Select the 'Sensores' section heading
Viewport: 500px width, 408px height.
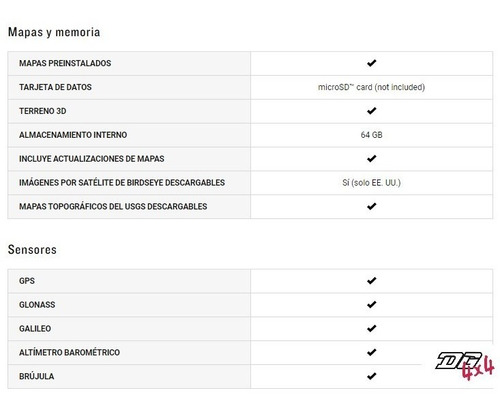pyautogui.click(x=32, y=250)
